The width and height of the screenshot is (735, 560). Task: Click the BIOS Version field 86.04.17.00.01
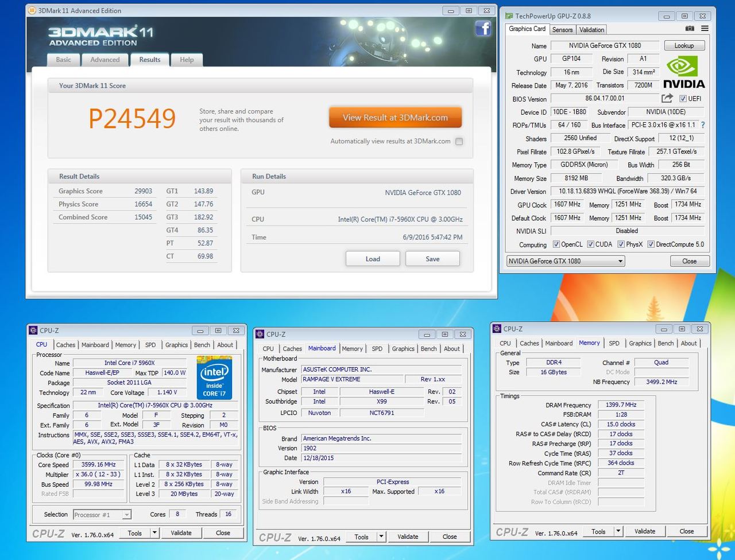[605, 99]
